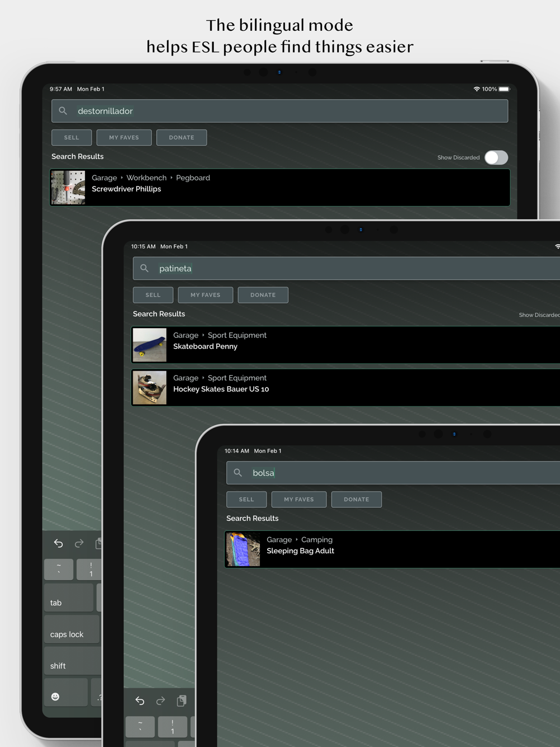Select Hockey Skates Bauer US 10 text

221,389
